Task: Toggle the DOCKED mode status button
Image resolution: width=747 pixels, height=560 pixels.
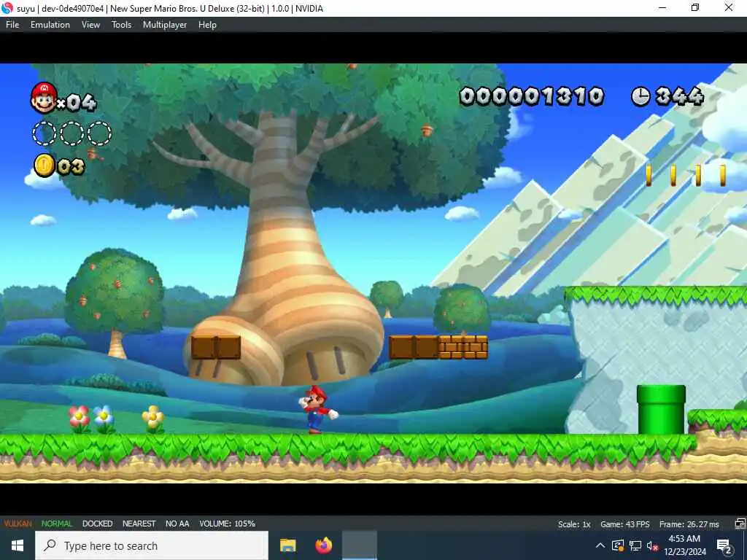Action: click(97, 524)
